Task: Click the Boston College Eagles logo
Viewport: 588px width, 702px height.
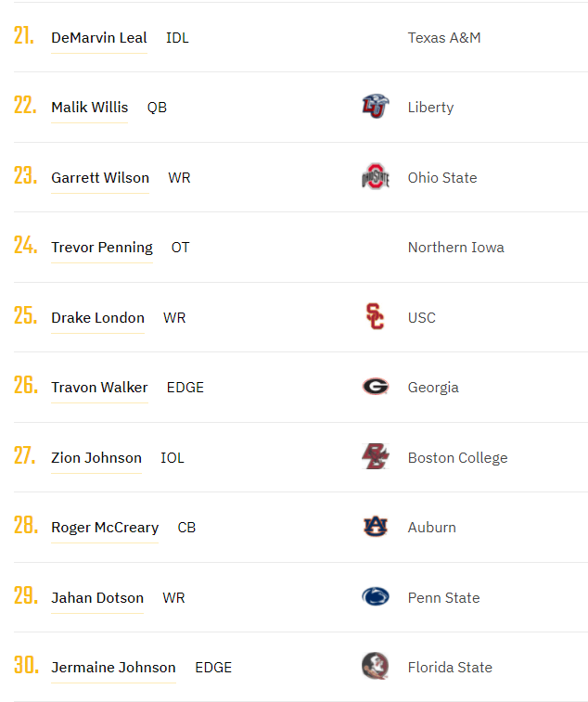Action: tap(376, 457)
